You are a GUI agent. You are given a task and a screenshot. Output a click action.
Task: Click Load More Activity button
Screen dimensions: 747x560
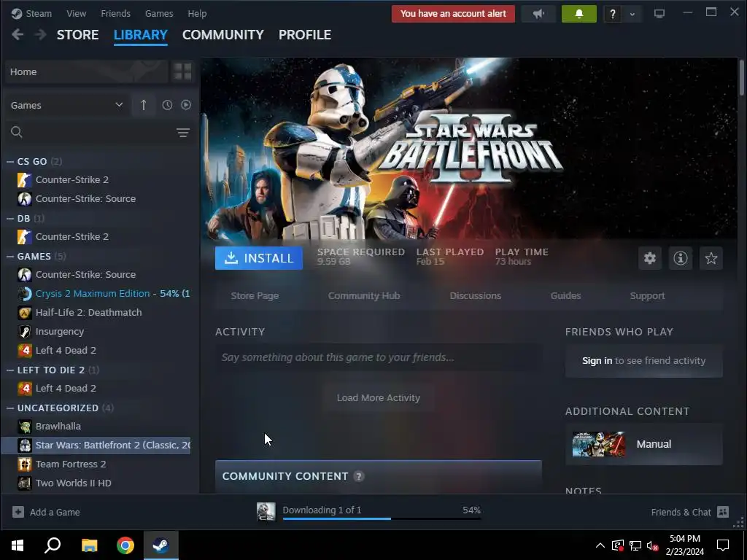pyautogui.click(x=379, y=397)
